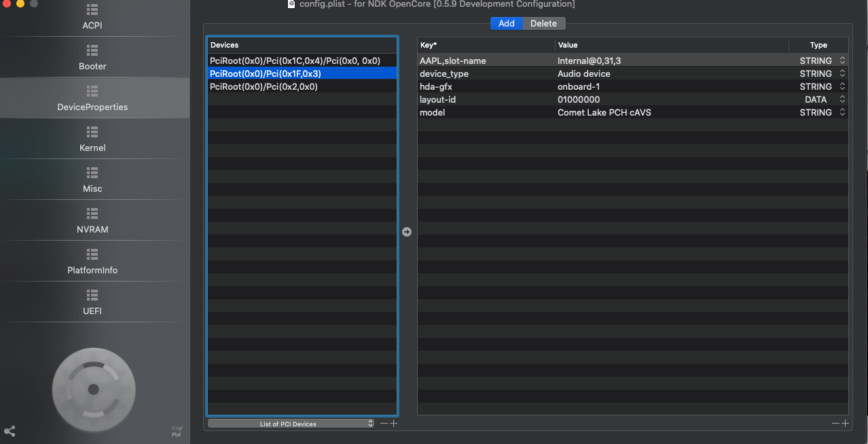The width and height of the screenshot is (868, 444).
Task: Change the Type dropdown for layout-id
Action: point(842,99)
